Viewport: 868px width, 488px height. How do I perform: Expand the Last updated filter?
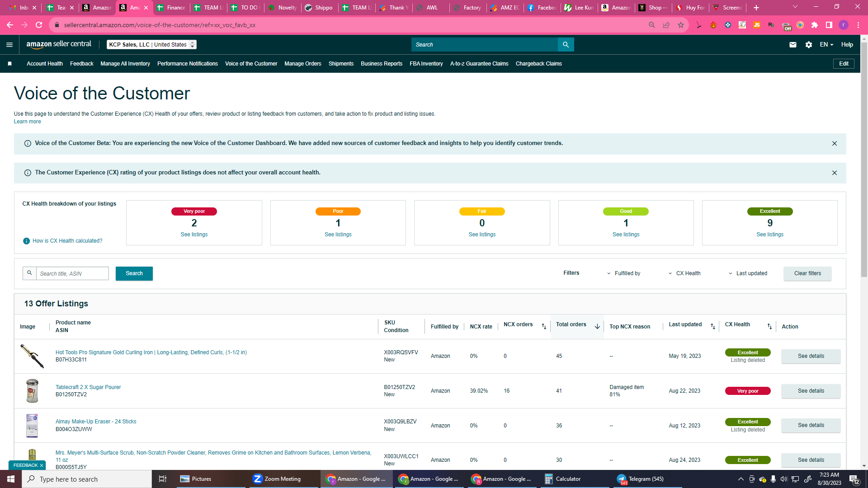click(x=748, y=273)
